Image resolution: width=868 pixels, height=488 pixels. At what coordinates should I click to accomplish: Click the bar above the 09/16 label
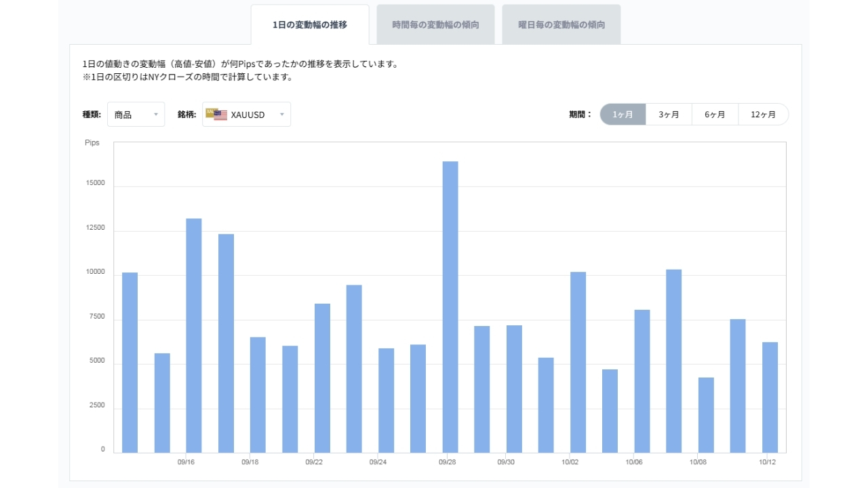(194, 335)
